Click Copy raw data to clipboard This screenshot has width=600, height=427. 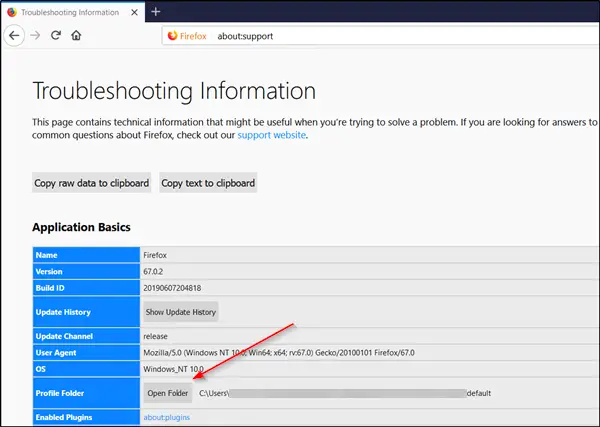(x=91, y=183)
